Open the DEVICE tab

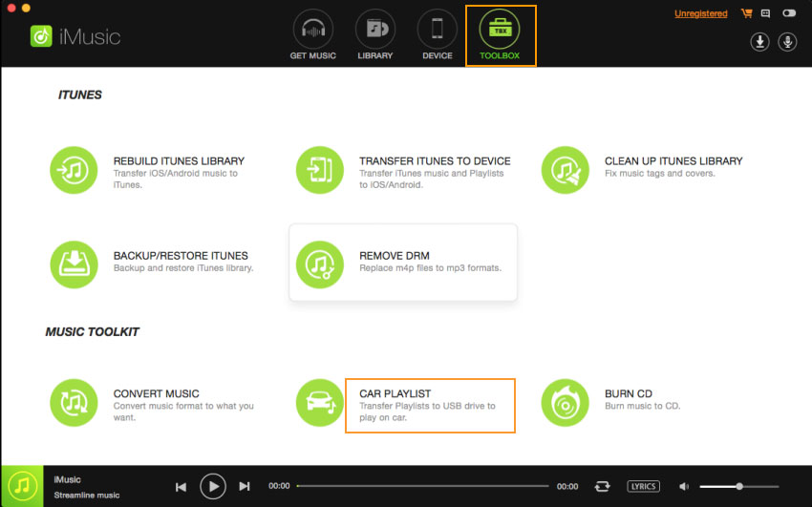(438, 35)
